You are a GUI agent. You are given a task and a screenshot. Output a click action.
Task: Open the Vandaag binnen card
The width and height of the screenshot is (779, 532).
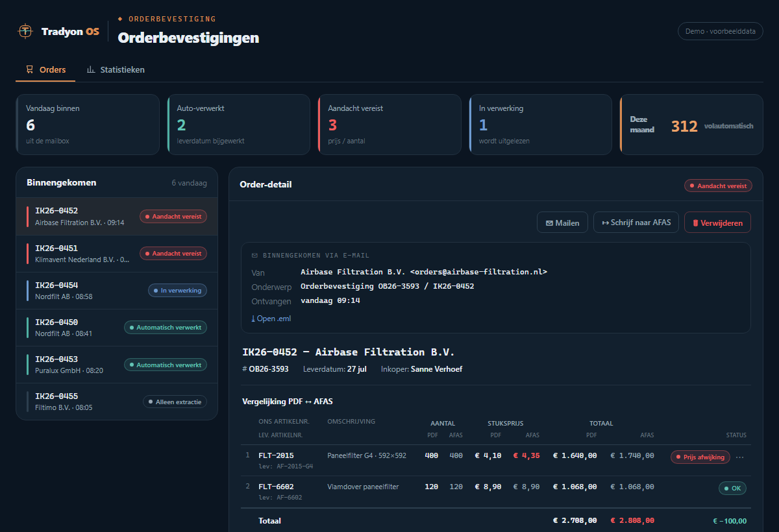point(88,125)
